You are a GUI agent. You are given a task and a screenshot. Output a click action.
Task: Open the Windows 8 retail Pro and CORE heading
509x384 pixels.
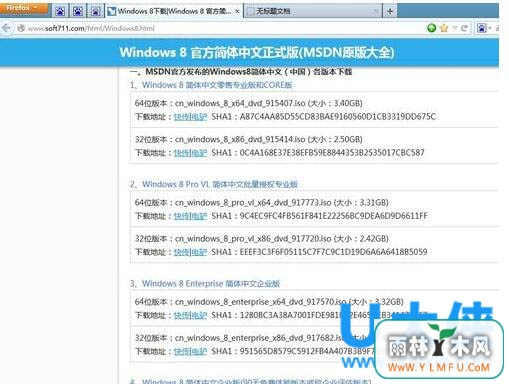coord(217,85)
